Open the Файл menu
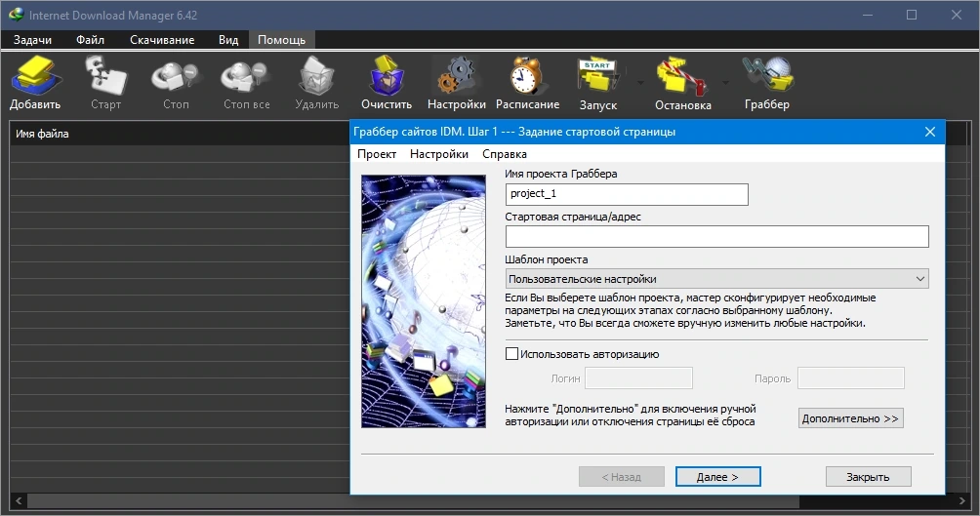This screenshot has height=516, width=980. pyautogui.click(x=90, y=40)
